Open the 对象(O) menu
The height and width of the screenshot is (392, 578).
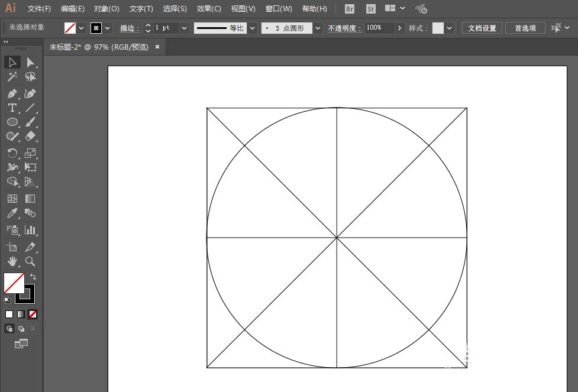tap(106, 8)
